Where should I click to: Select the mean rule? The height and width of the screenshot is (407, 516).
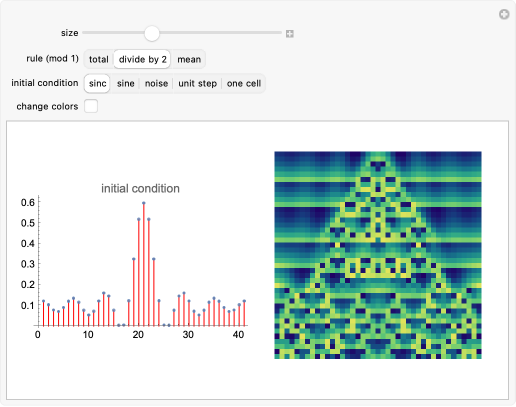(x=189, y=59)
